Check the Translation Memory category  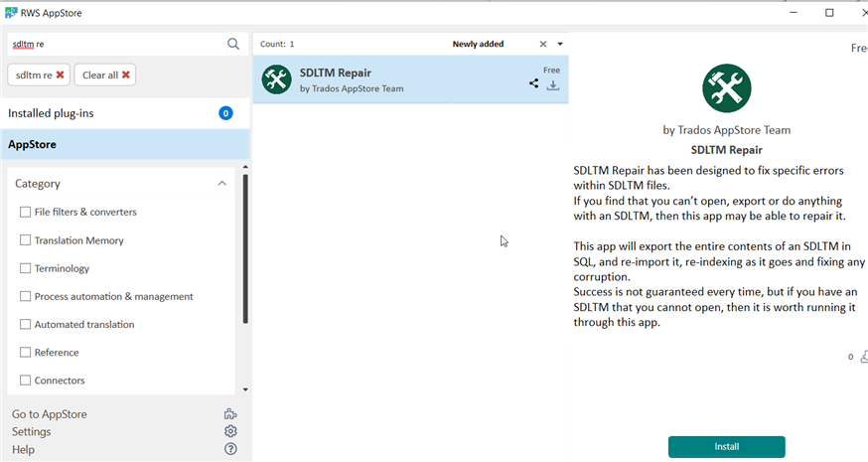point(26,240)
